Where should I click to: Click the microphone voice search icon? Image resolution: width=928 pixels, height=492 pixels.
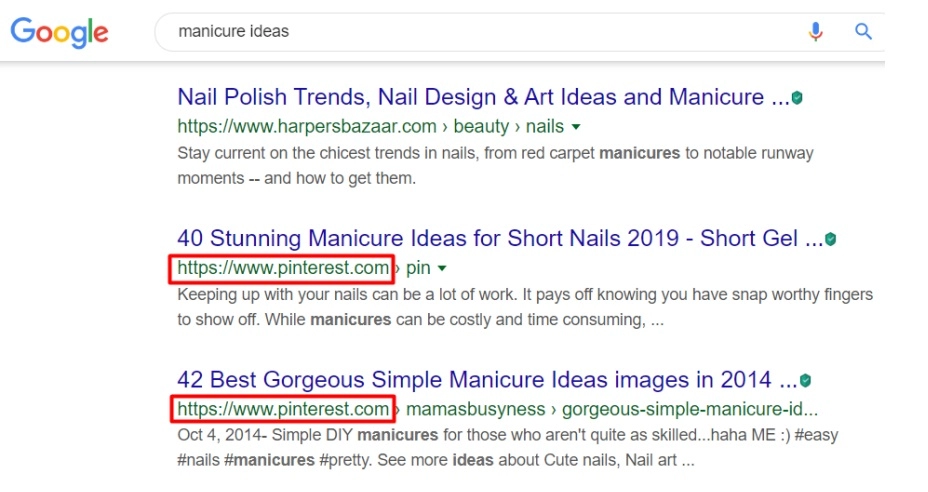click(816, 31)
